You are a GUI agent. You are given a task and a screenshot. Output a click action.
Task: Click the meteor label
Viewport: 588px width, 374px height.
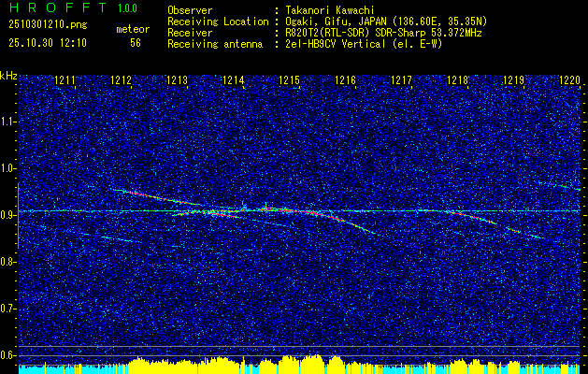click(133, 29)
